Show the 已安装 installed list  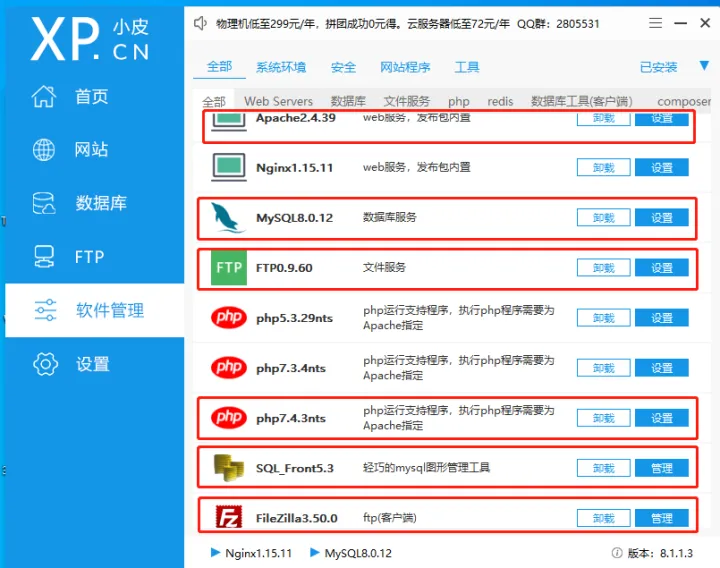point(658,67)
